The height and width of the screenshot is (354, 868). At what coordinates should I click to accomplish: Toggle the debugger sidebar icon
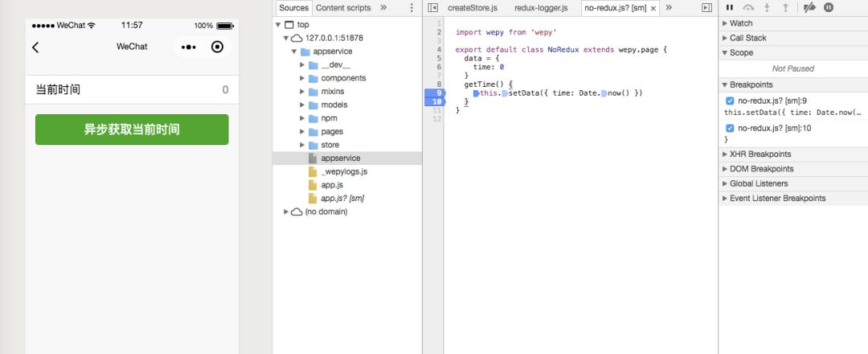click(706, 8)
